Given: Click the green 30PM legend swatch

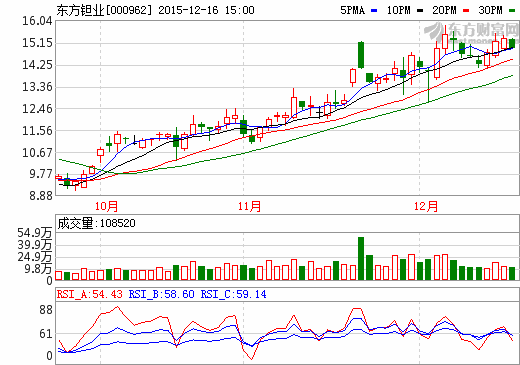Looking at the screenshot, I should (512, 11).
